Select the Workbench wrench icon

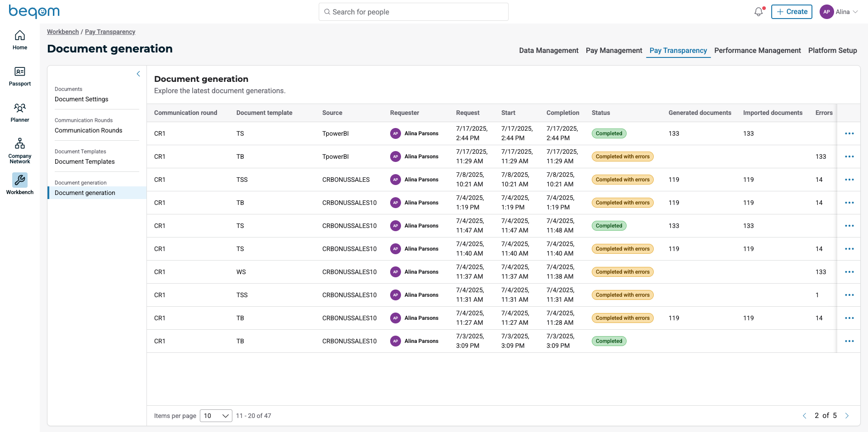20,180
